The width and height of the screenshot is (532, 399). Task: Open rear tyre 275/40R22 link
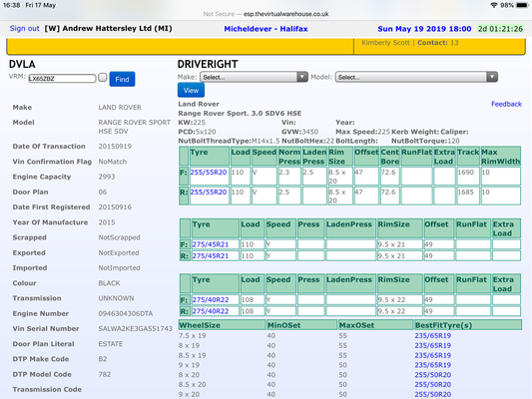211,311
